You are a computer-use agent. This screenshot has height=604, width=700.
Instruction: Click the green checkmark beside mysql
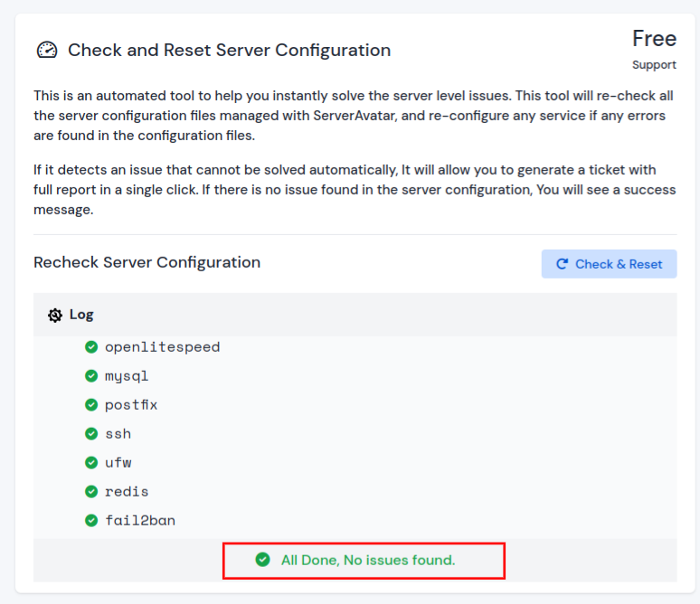point(91,376)
